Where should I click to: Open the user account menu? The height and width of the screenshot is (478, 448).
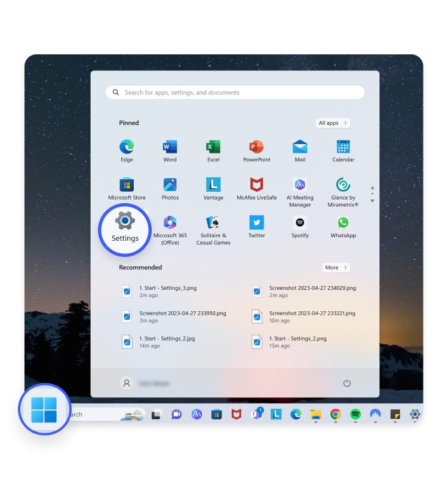coord(145,383)
